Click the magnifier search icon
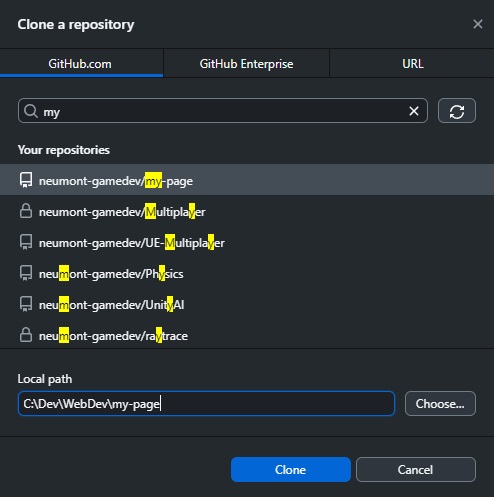This screenshot has height=497, width=494. (31, 111)
